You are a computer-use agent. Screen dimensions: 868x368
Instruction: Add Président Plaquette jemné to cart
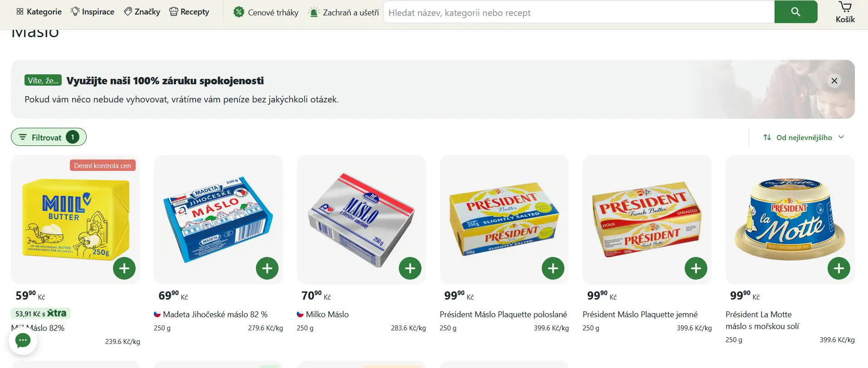pyautogui.click(x=696, y=268)
